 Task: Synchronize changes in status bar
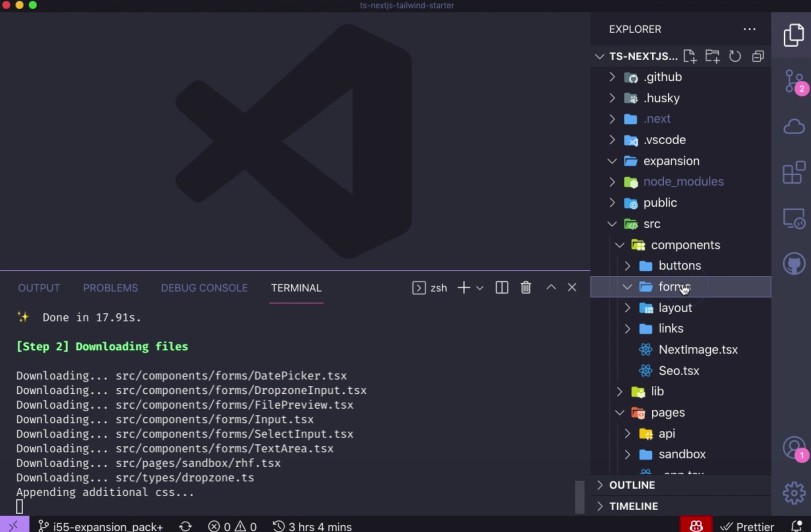click(186, 526)
